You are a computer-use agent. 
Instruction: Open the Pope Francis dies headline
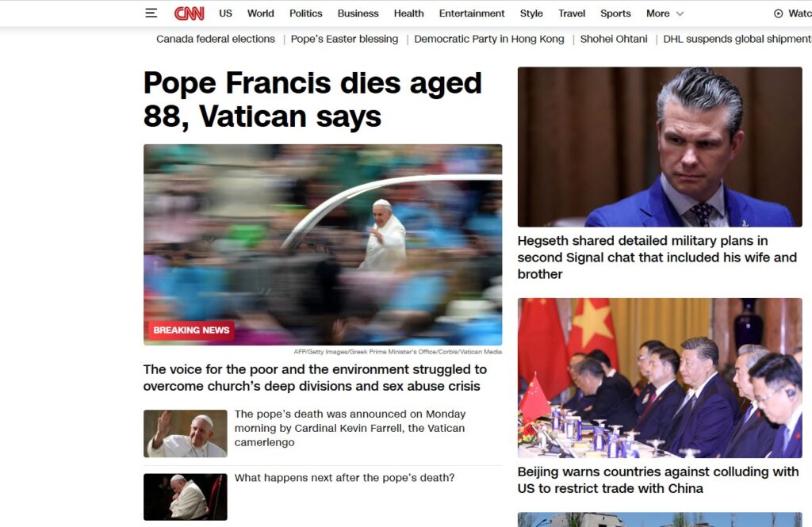(x=312, y=99)
